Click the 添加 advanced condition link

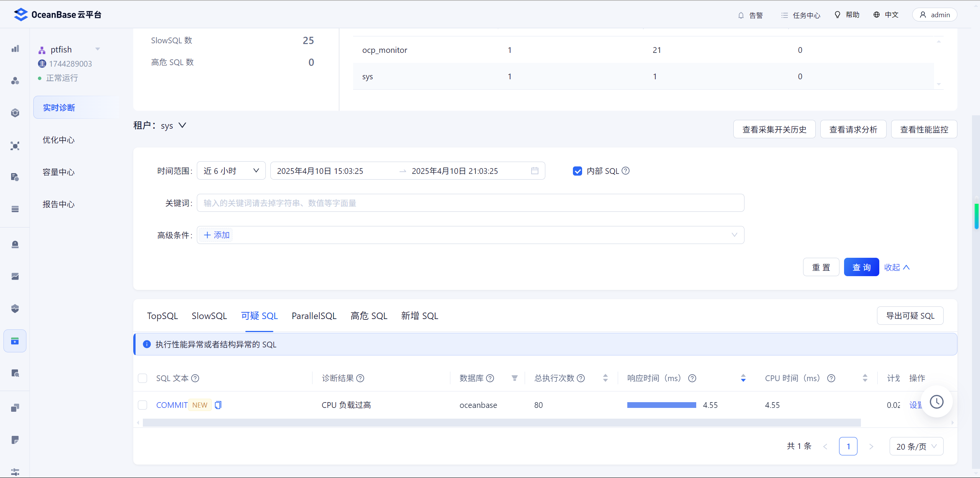click(217, 235)
